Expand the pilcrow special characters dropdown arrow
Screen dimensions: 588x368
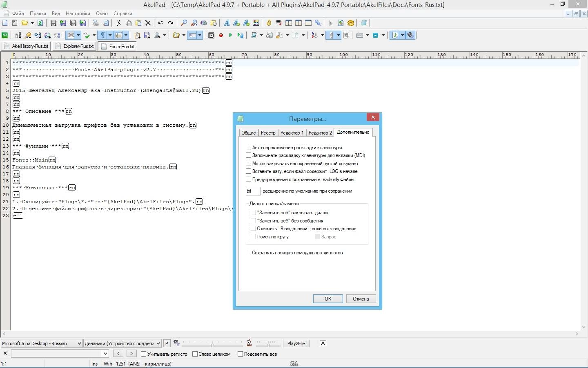pos(110,35)
